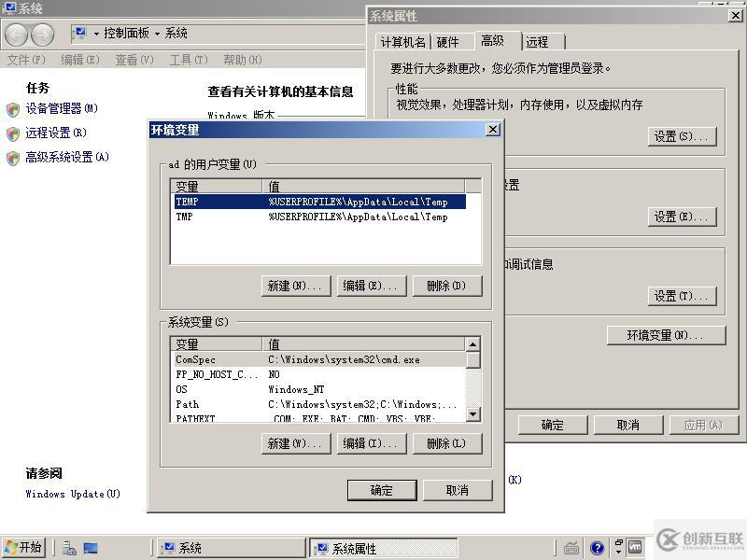Close the 系统属性 window
The image size is (747, 560).
click(736, 16)
